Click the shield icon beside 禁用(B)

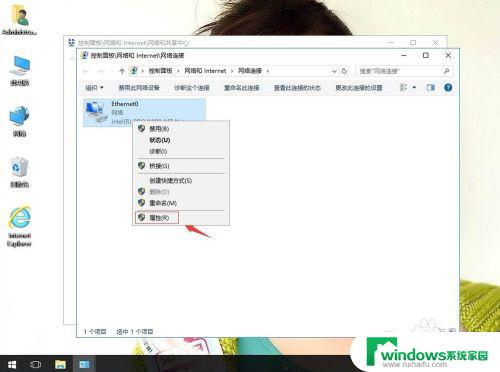point(142,128)
